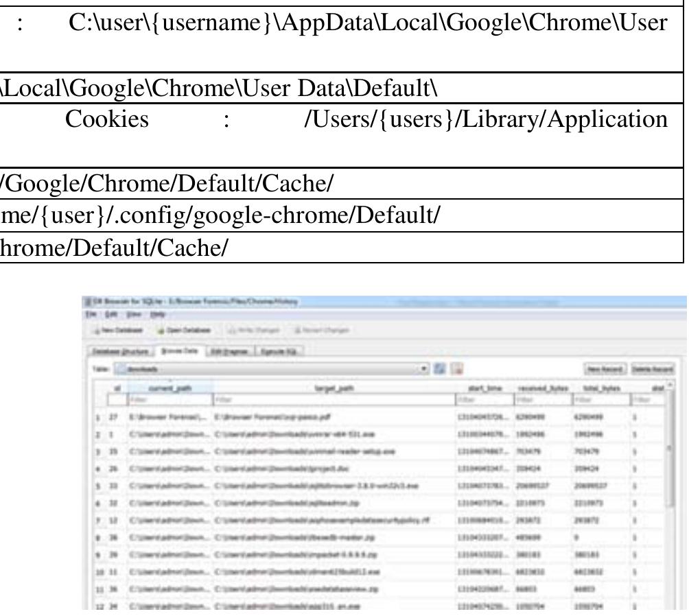Click the clear filters icon beside refresh

coord(458,369)
